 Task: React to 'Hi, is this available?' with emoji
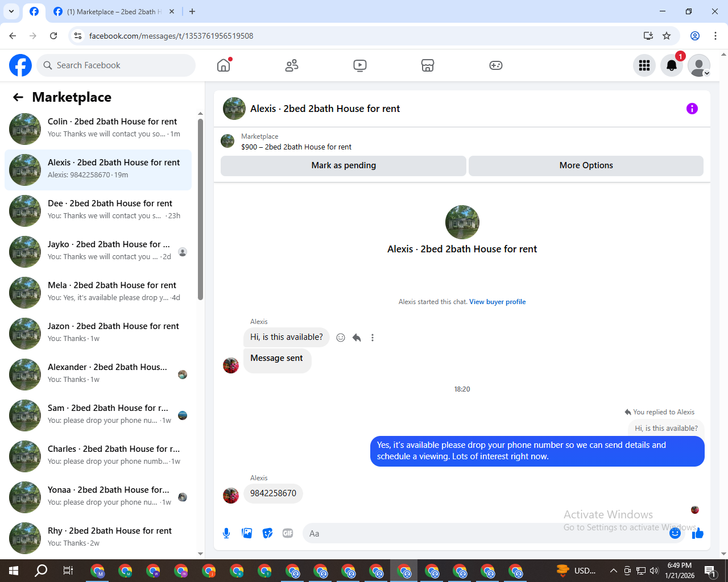point(341,338)
